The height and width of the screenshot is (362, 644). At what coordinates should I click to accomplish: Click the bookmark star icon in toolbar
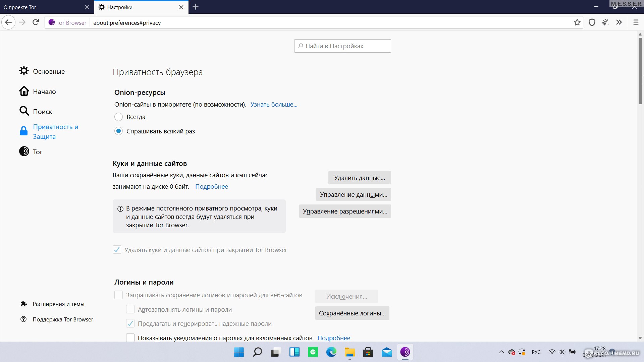577,22
